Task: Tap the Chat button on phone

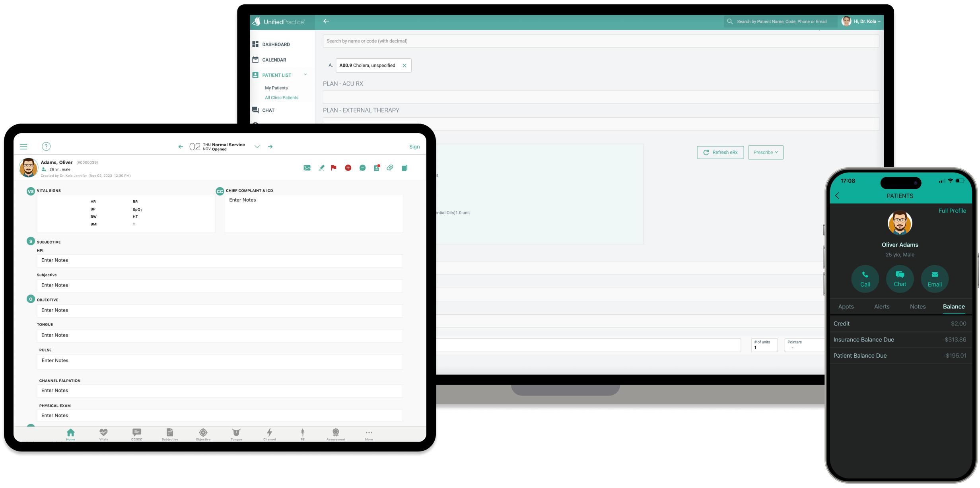Action: point(900,279)
